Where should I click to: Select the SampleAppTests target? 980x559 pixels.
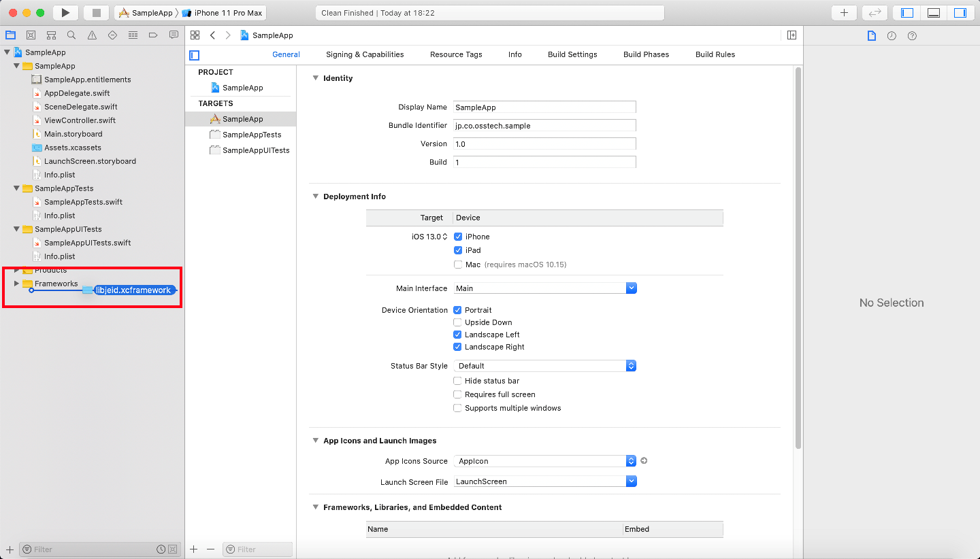[241, 135]
